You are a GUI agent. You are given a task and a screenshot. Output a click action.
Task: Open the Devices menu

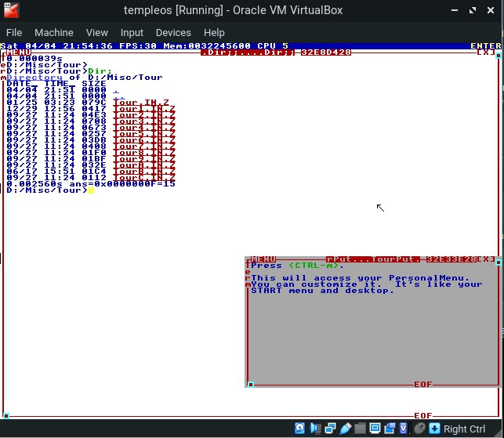point(173,32)
